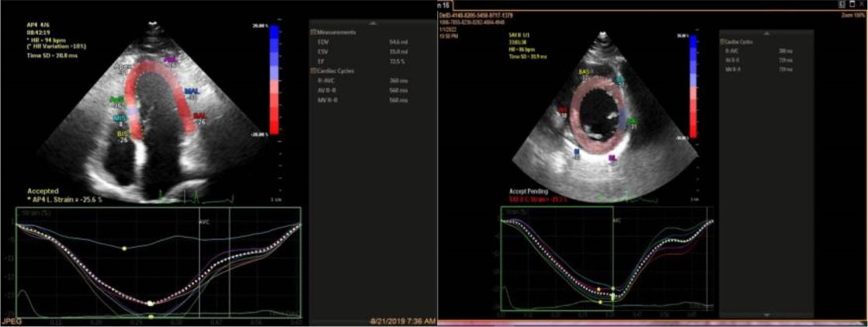The width and height of the screenshot is (868, 327).
Task: Click the Accepted status on AP4 view
Action: click(x=43, y=190)
